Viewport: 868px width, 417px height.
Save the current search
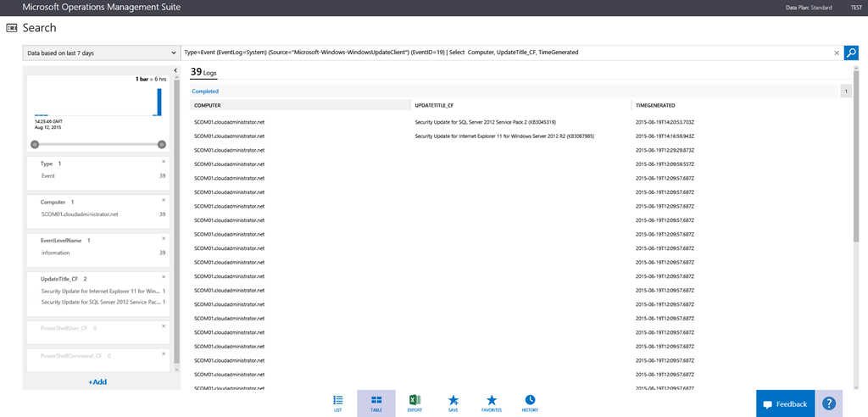[x=453, y=403]
